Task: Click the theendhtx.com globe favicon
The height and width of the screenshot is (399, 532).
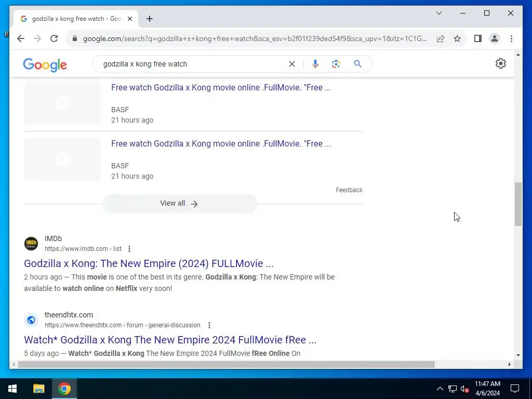Action: point(31,320)
